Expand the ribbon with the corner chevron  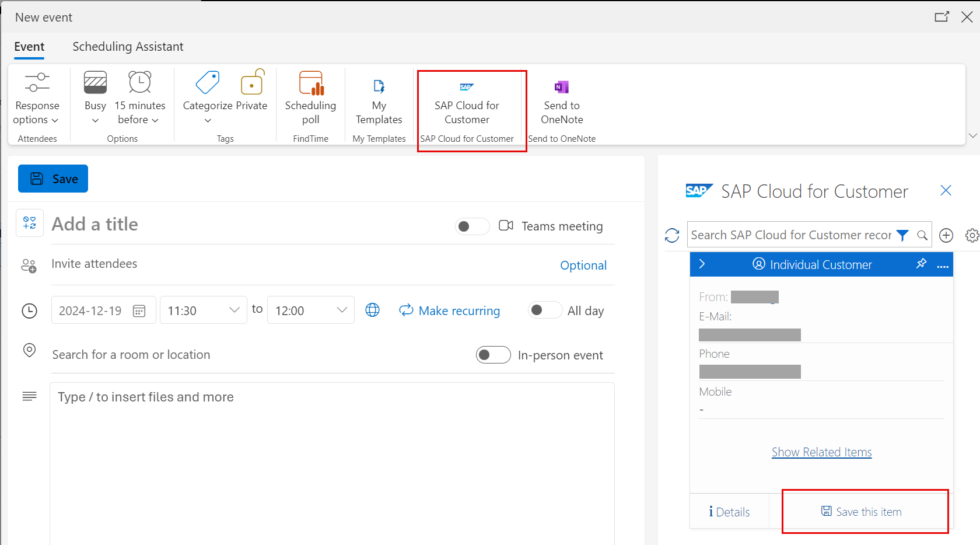pyautogui.click(x=972, y=135)
